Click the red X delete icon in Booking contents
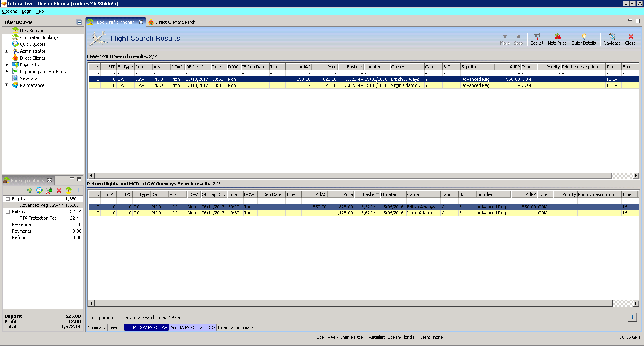Screen dimensions: 644x346 pyautogui.click(x=59, y=190)
